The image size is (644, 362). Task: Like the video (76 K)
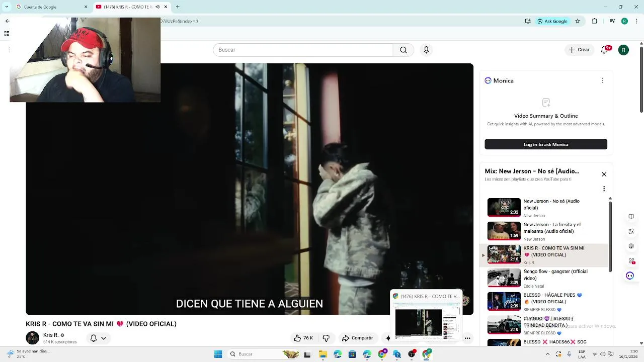click(x=303, y=338)
